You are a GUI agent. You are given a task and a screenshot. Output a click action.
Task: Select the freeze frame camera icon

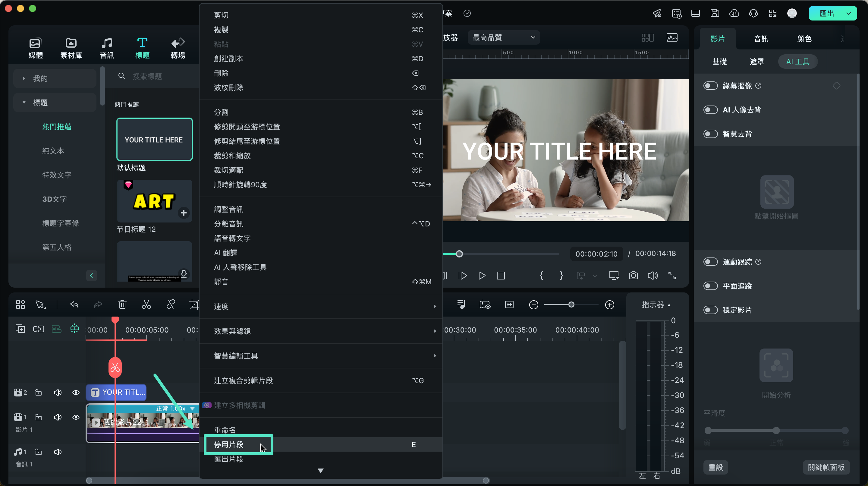634,276
